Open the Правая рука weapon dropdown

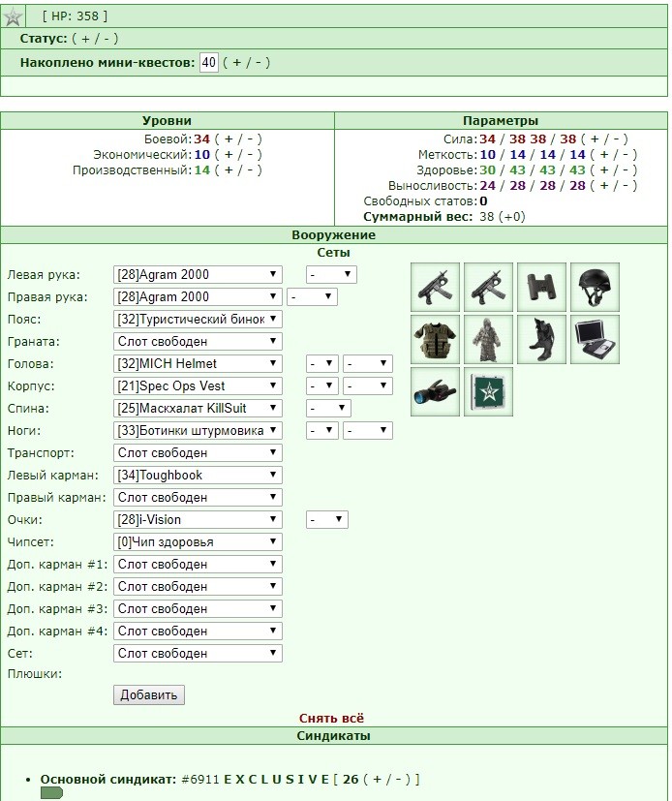pyautogui.click(x=198, y=296)
